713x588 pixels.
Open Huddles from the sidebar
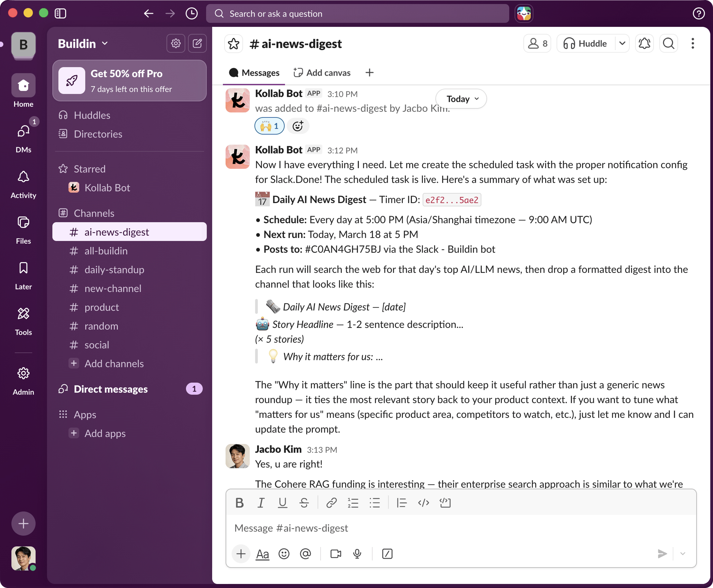[92, 115]
